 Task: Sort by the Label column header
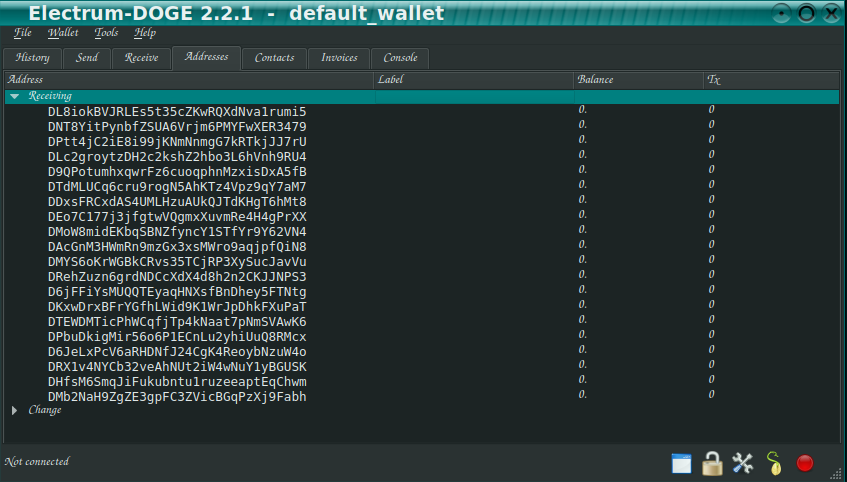click(x=473, y=80)
